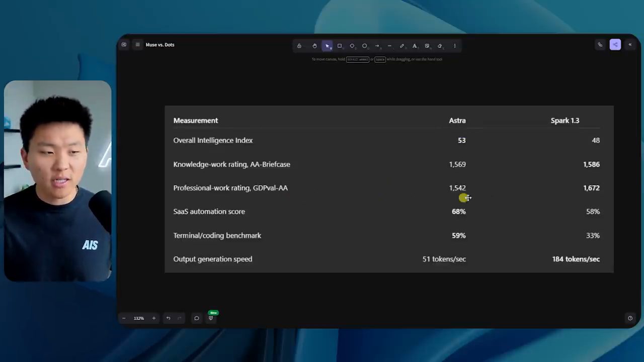Click the presenter webcam thumbnail
Viewport: 644px width, 362px height.
click(58, 180)
